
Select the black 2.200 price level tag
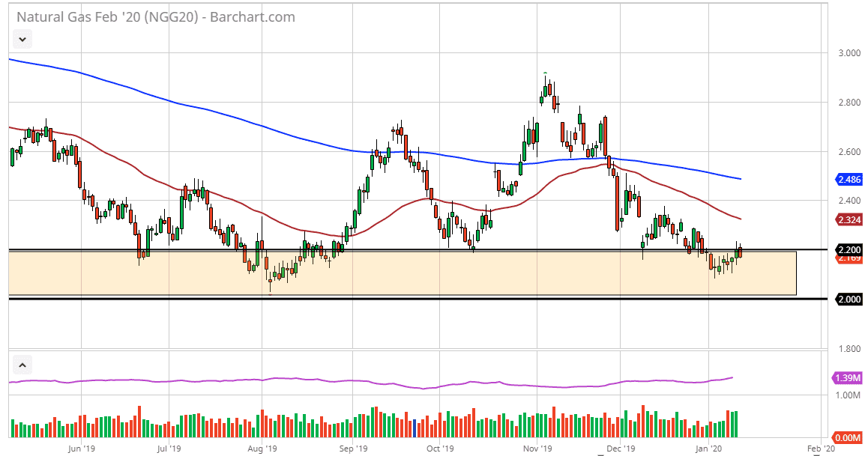pos(848,249)
